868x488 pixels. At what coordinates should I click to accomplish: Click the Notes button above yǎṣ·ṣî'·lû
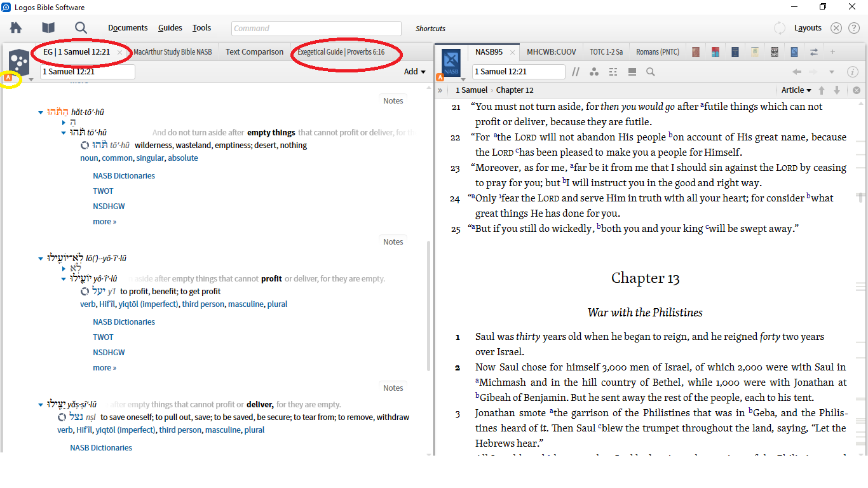point(393,388)
